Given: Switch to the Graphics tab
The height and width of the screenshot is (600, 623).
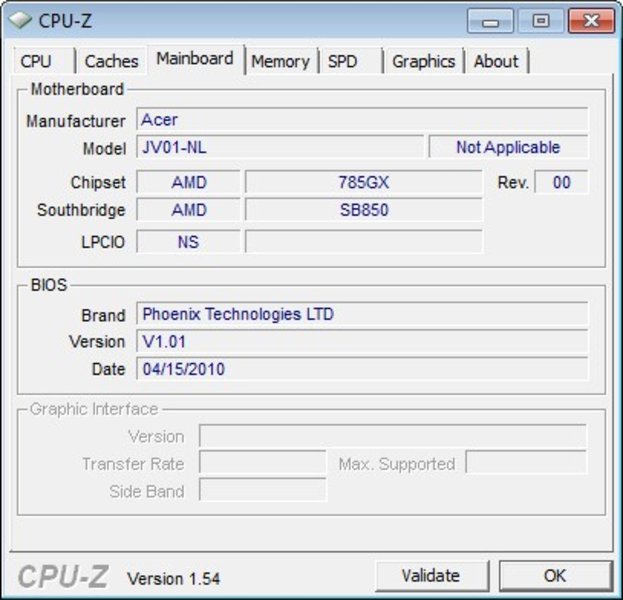Looking at the screenshot, I should 424,61.
